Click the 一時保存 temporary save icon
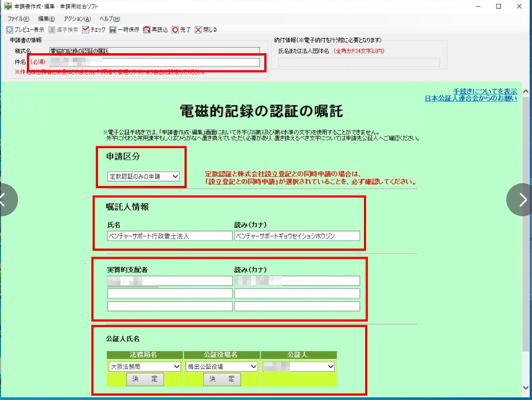This screenshot has width=532, height=400. point(113,30)
